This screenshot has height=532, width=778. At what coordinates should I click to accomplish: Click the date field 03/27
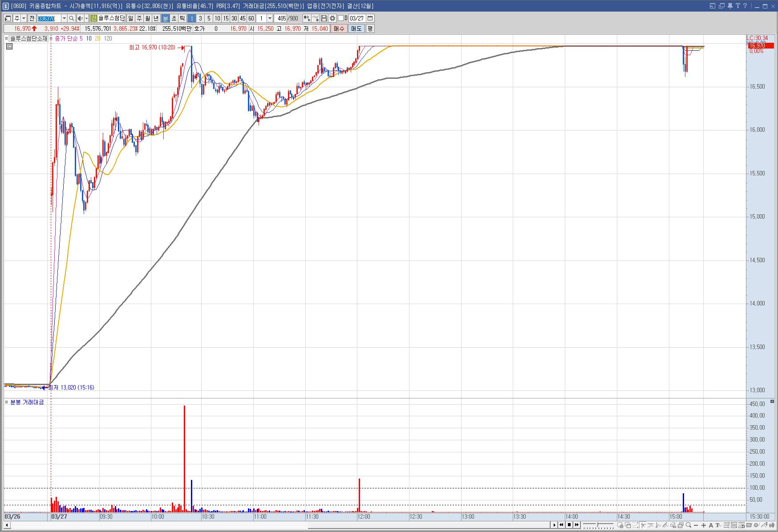coord(357,18)
